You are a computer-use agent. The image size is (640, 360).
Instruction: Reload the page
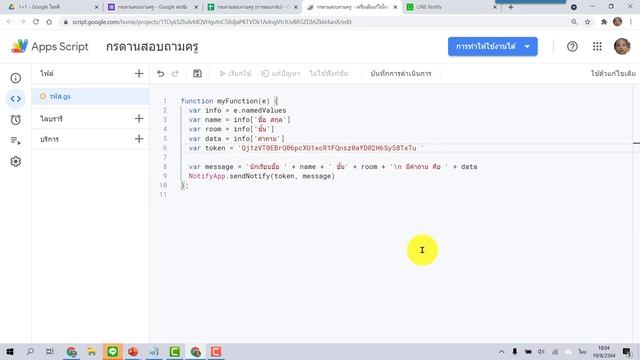[x=36, y=22]
